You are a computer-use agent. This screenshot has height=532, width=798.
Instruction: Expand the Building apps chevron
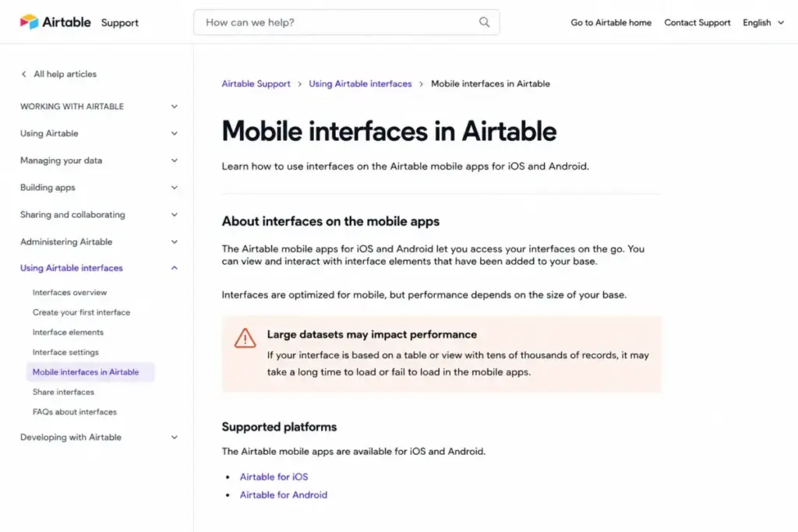click(174, 188)
